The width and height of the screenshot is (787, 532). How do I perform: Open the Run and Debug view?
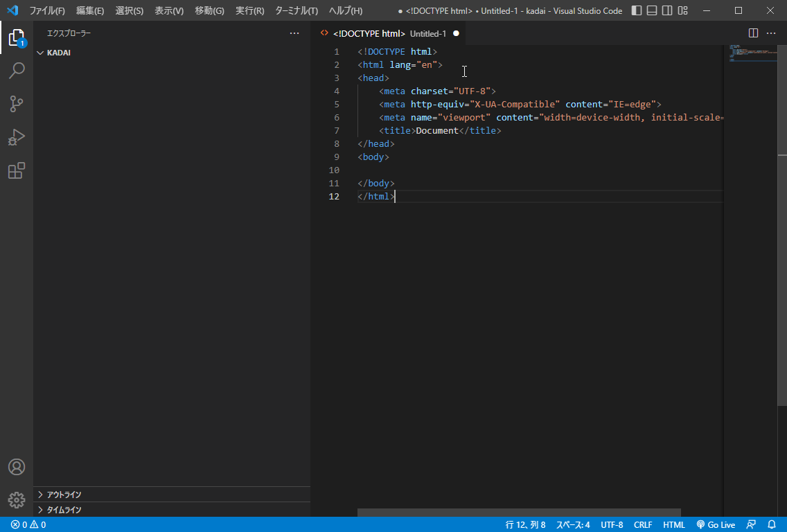(x=17, y=137)
